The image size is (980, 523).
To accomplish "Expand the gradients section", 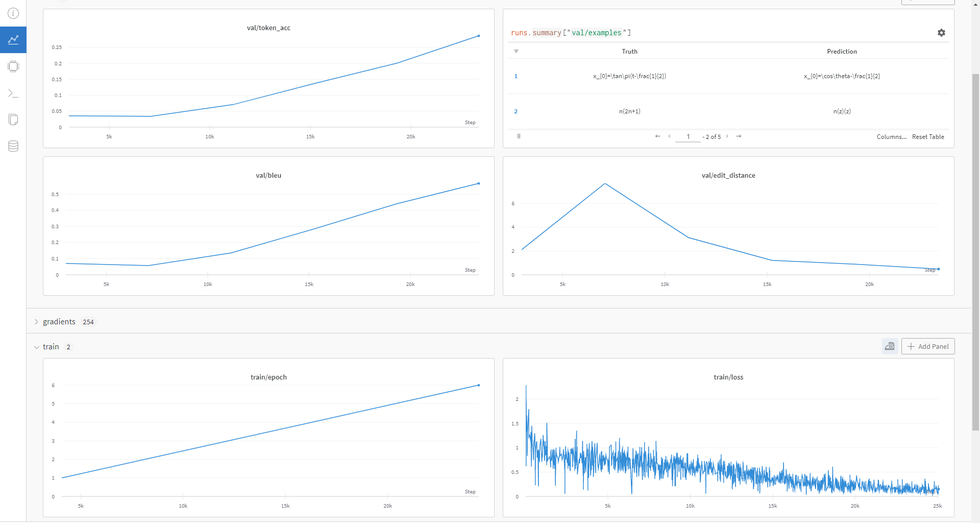I will coord(36,322).
